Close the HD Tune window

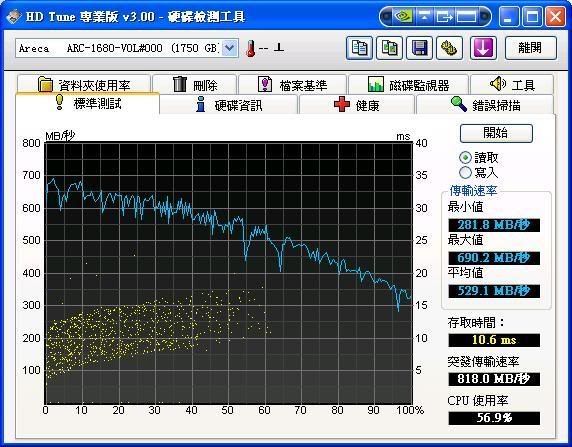(555, 16)
